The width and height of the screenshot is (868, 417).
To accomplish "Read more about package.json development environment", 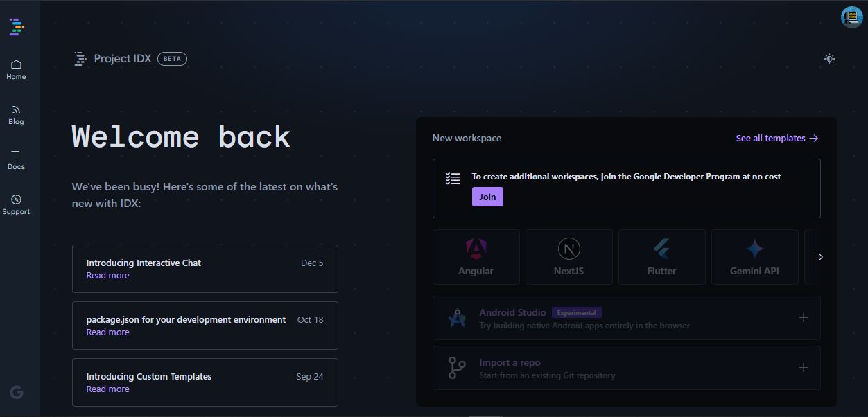I will coord(107,332).
